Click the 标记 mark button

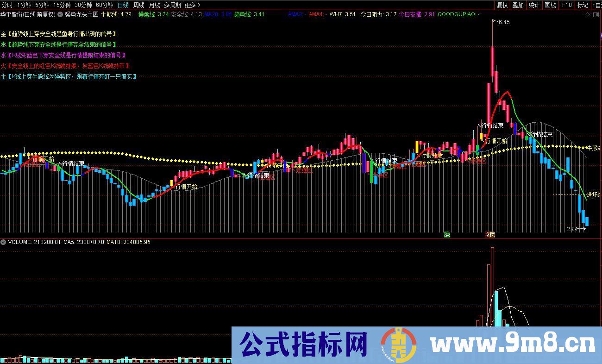(x=583, y=5)
